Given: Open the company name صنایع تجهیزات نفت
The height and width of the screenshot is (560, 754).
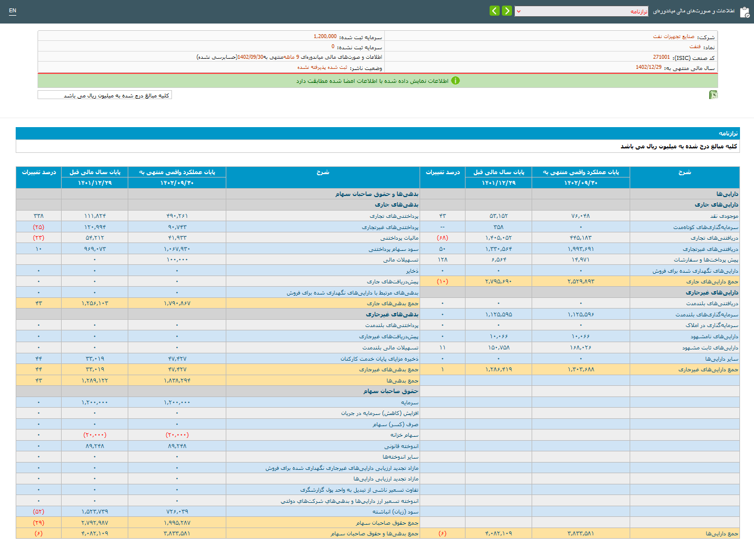Looking at the screenshot, I should tap(673, 37).
